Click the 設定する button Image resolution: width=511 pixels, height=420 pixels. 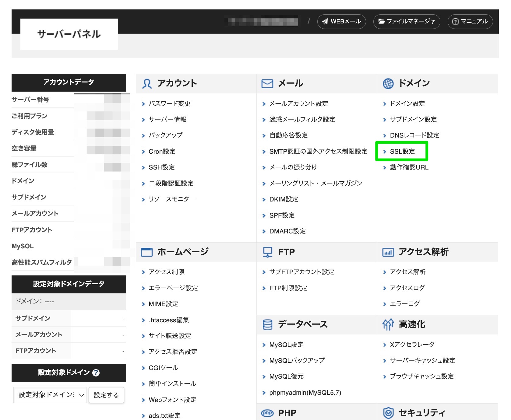point(106,395)
